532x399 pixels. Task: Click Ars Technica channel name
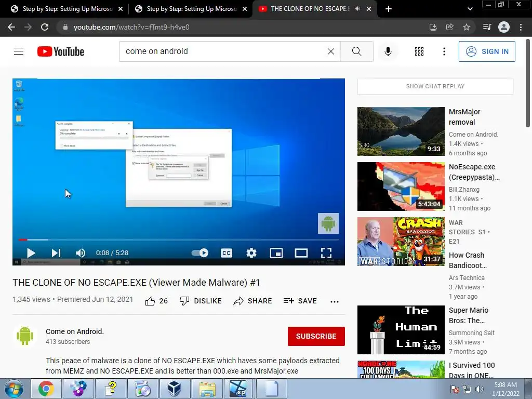click(x=467, y=277)
